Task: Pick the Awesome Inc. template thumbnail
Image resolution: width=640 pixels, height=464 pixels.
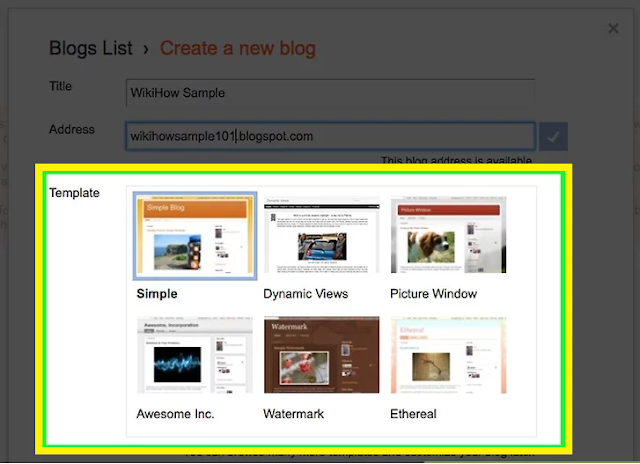Action: pyautogui.click(x=195, y=355)
